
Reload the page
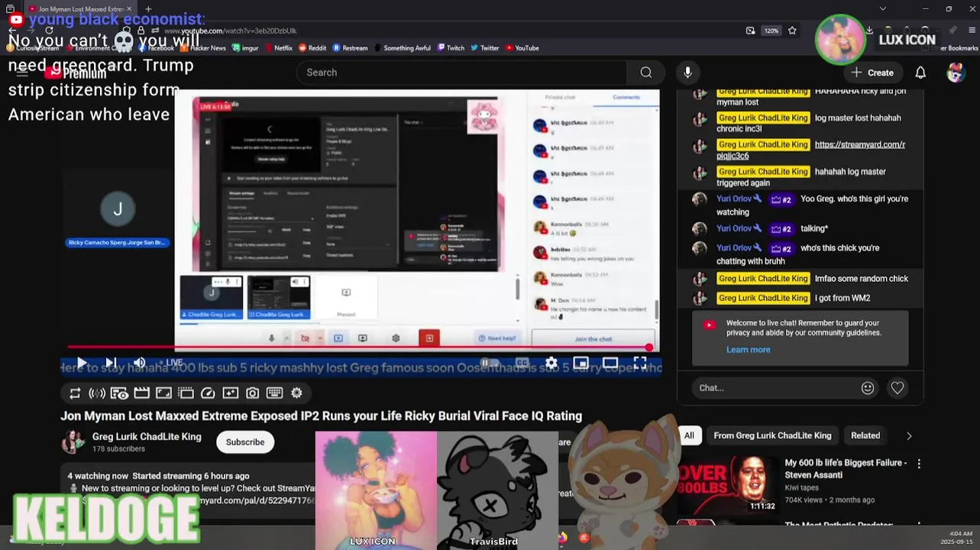49,31
